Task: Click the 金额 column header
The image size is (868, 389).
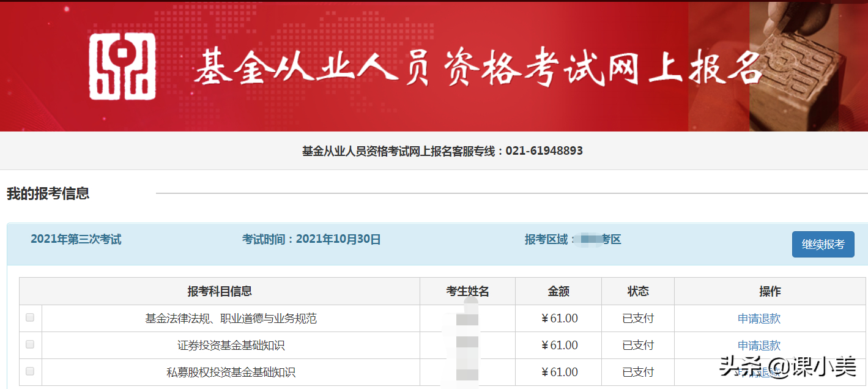Action: coord(558,291)
